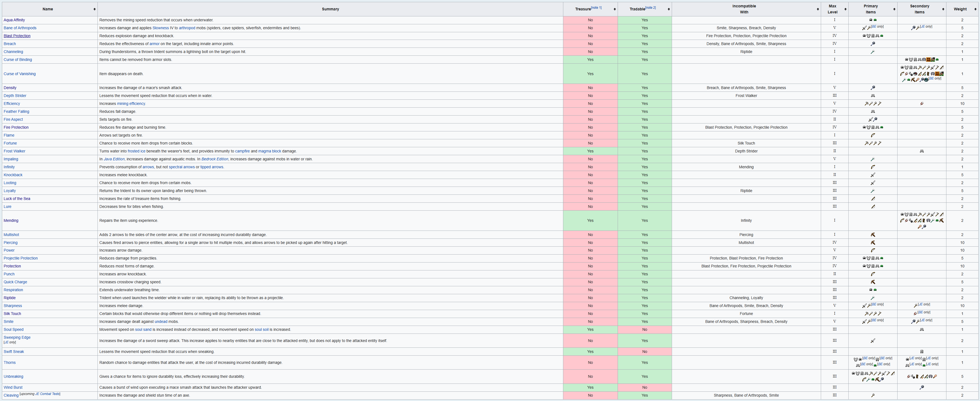This screenshot has width=980, height=401.
Task: Click the trident icon in Channeling row
Action: pos(873,52)
